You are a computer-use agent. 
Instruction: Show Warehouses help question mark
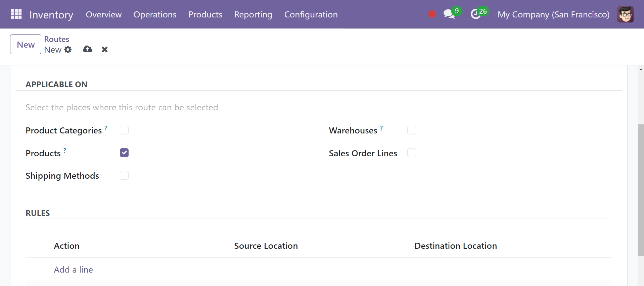[381, 128]
